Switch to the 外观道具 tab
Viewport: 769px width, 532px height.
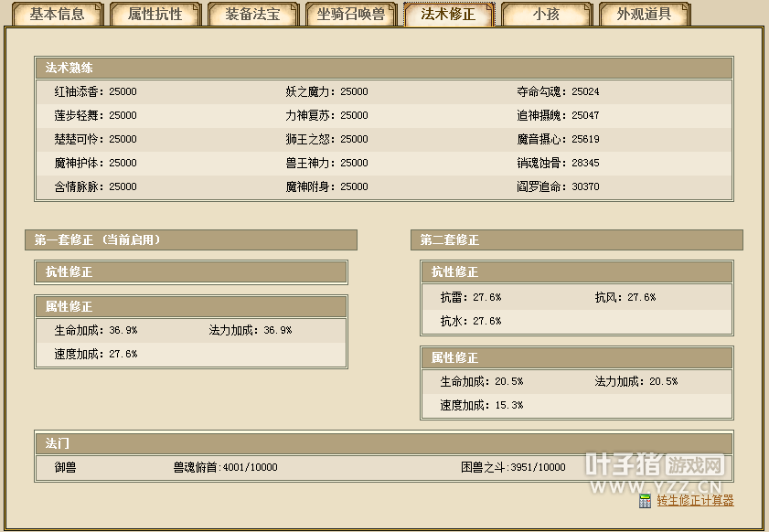pyautogui.click(x=644, y=14)
